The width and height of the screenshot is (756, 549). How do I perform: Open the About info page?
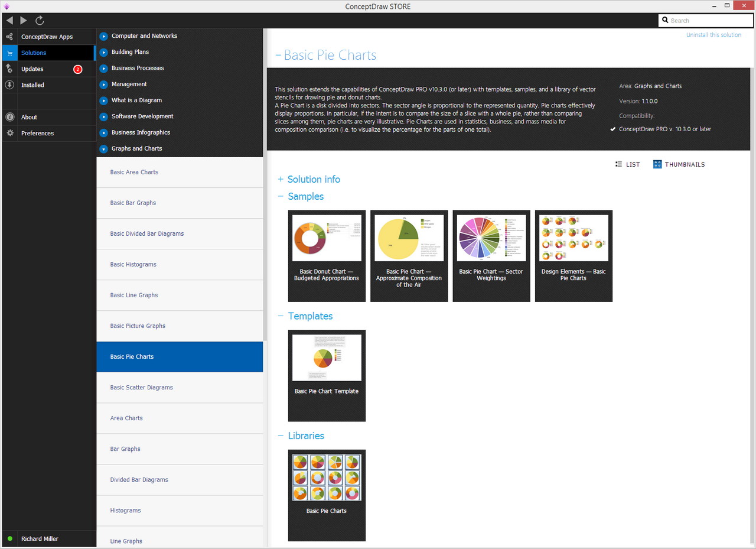click(x=49, y=117)
